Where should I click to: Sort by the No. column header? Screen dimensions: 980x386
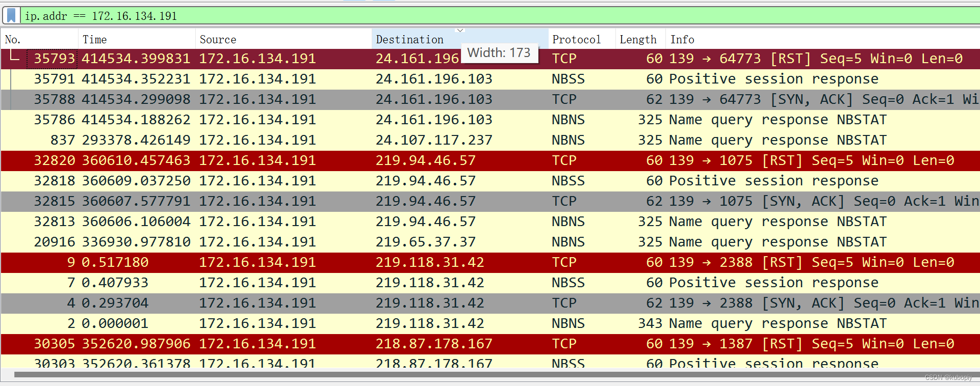point(39,39)
